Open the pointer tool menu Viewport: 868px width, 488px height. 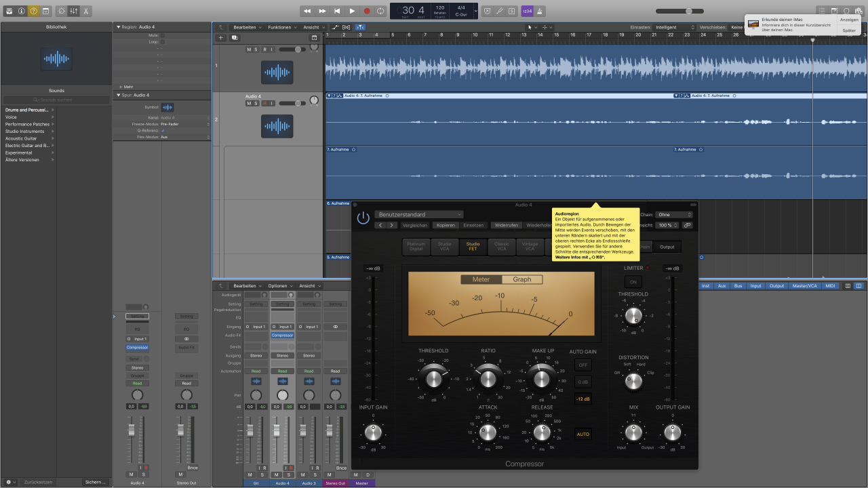(x=533, y=27)
